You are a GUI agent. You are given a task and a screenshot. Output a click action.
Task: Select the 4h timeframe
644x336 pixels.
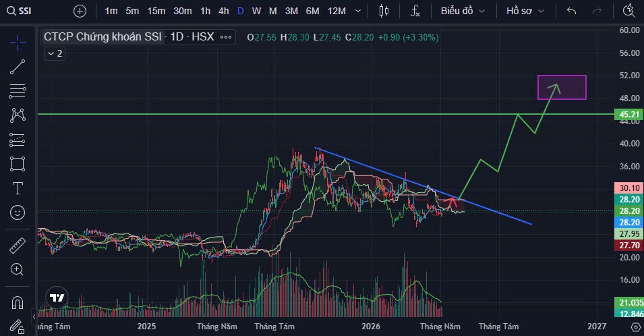[223, 11]
